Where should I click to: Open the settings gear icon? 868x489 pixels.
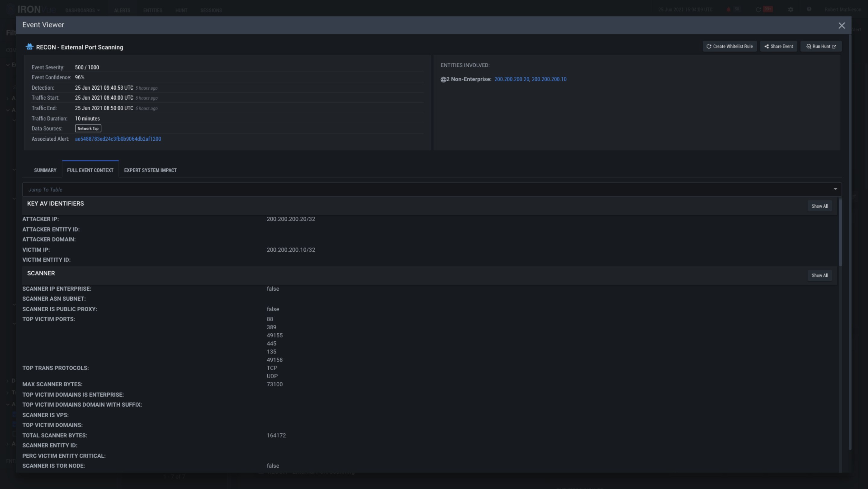tap(791, 9)
